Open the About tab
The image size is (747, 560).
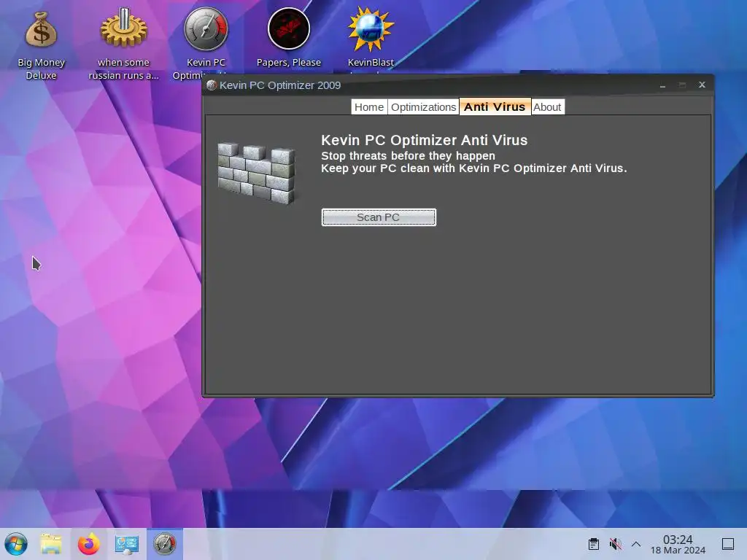click(547, 107)
